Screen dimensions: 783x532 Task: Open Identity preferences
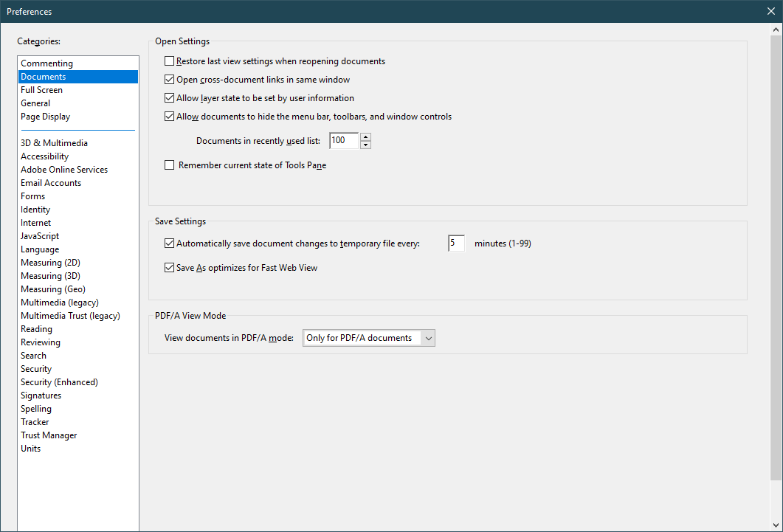[x=78, y=210]
